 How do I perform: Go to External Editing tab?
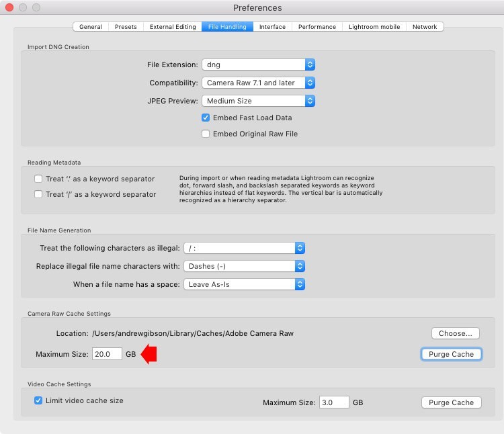click(x=173, y=27)
